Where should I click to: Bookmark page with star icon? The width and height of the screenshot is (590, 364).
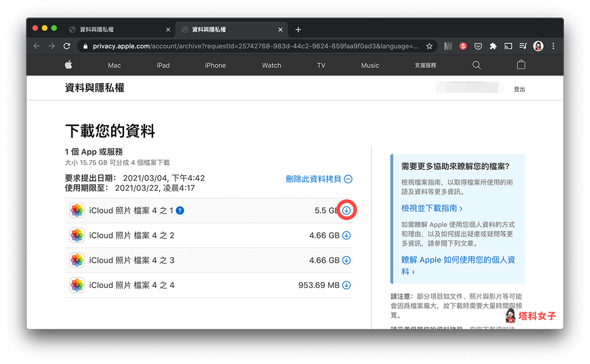(429, 46)
